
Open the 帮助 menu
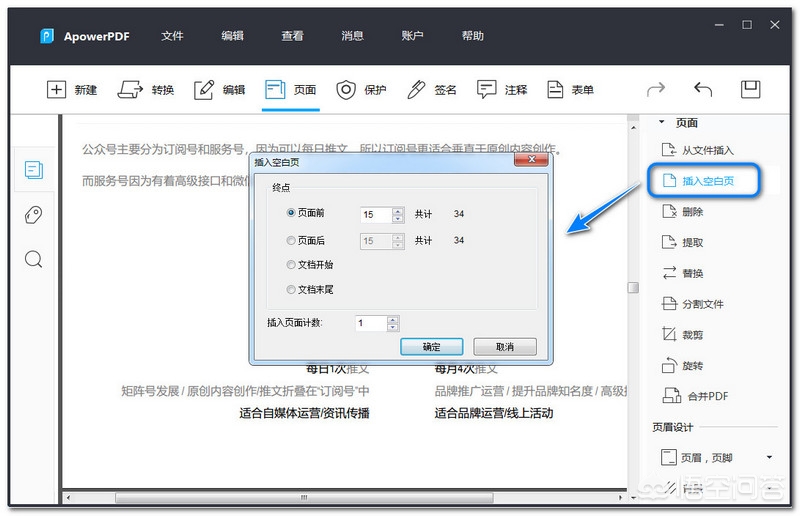pyautogui.click(x=472, y=36)
